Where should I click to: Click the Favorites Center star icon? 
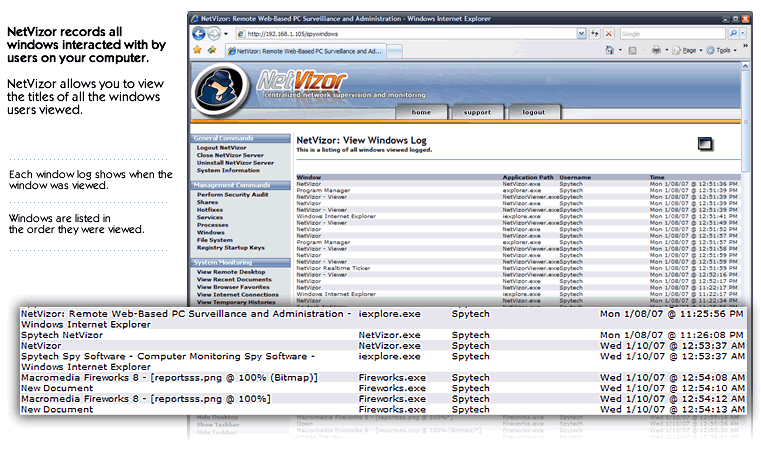197,49
